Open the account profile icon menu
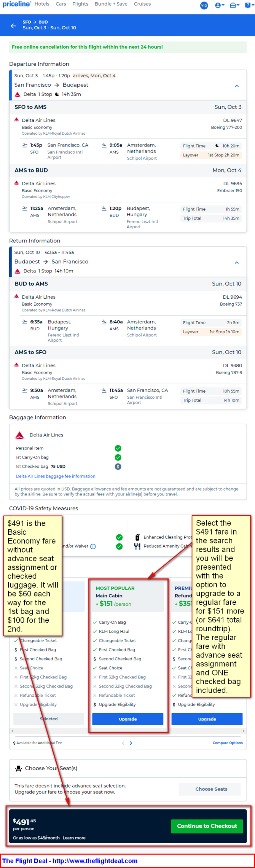The image size is (255, 868). 220,5
